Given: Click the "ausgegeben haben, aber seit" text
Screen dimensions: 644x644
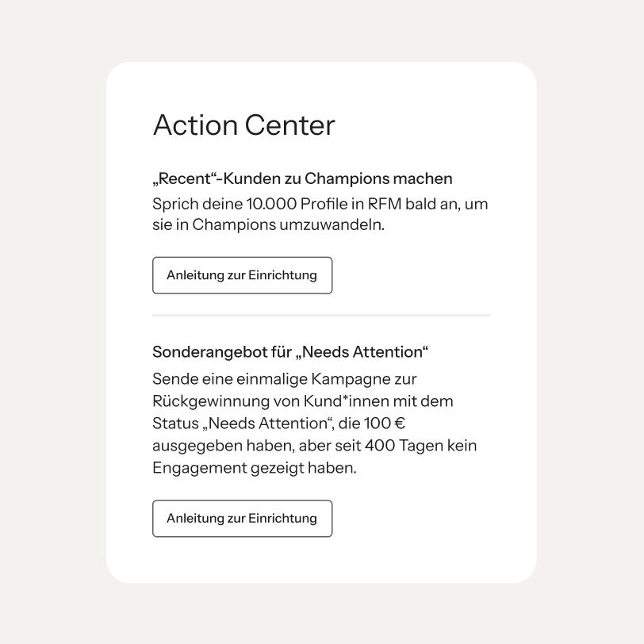Looking at the screenshot, I should click(x=256, y=446).
